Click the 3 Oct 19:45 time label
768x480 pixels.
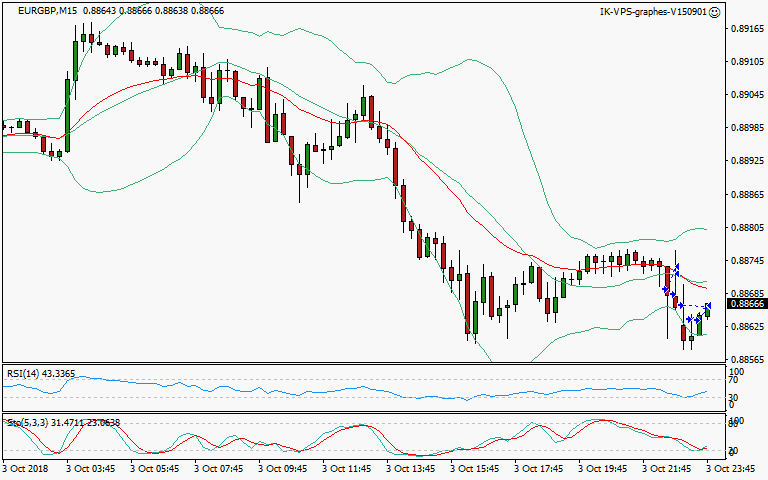605,467
